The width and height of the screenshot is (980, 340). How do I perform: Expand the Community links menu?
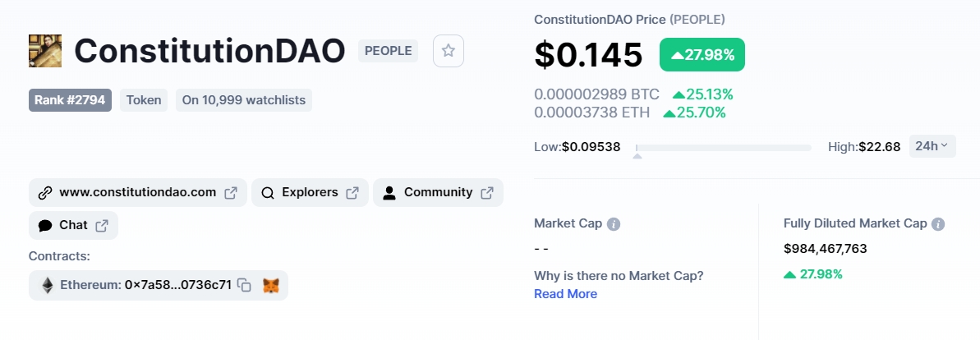(438, 193)
